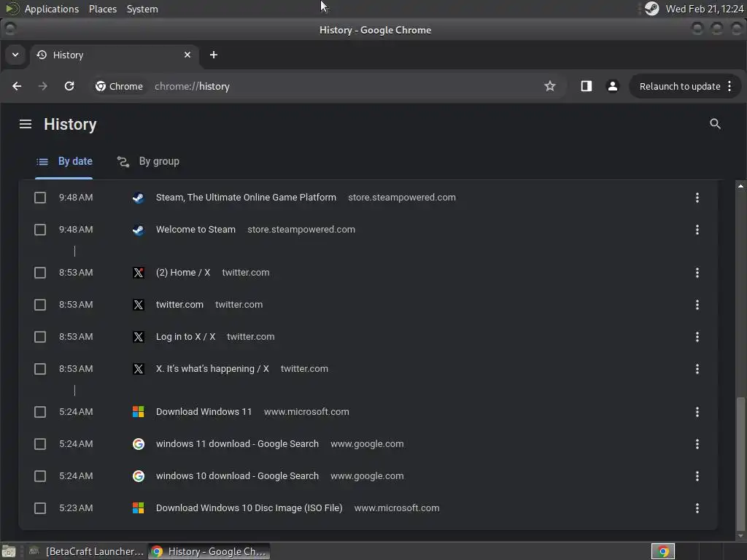Screen dimensions: 747x560
Task: Open the windows 11 download - Google Search link
Action: coord(237,444)
